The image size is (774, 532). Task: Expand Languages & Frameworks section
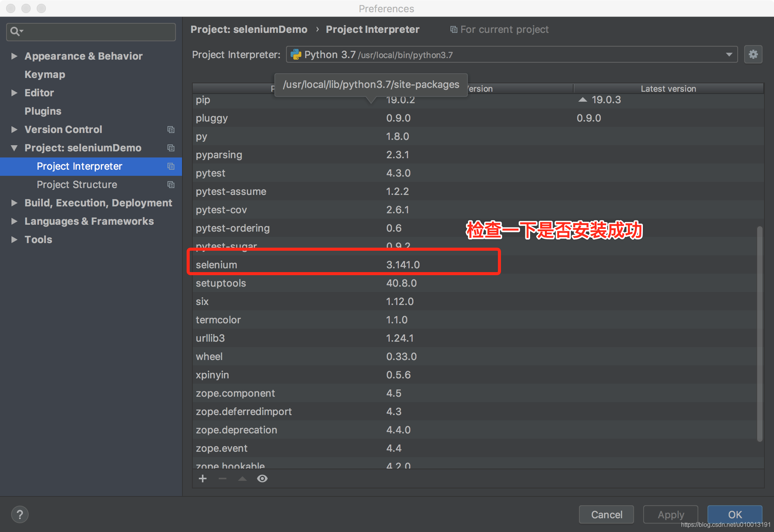coord(14,221)
